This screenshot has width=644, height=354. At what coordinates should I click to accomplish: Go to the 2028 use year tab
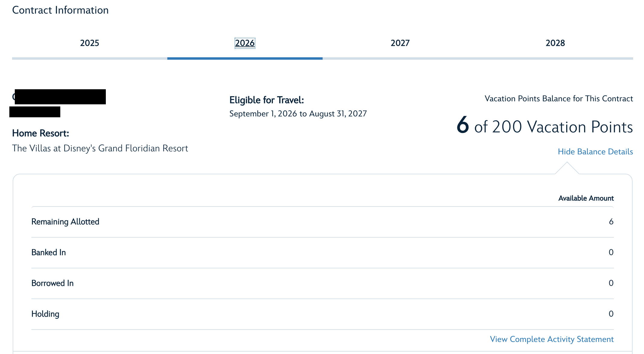pos(555,43)
